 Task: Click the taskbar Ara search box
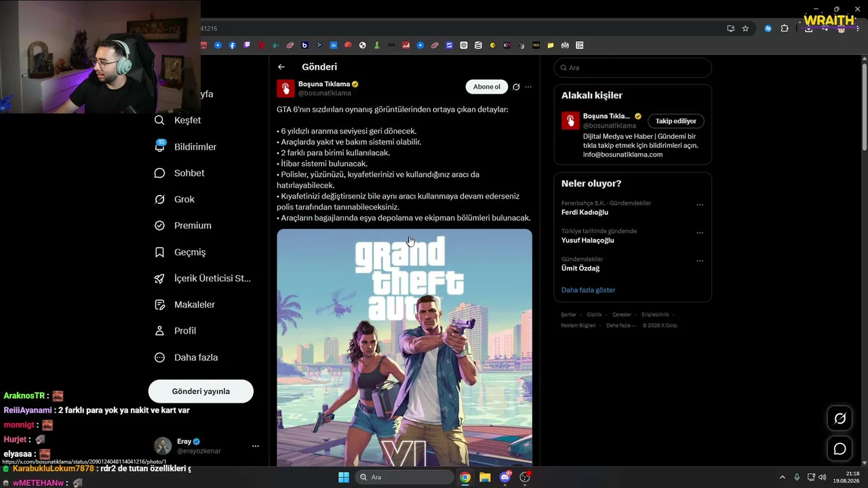[405, 477]
